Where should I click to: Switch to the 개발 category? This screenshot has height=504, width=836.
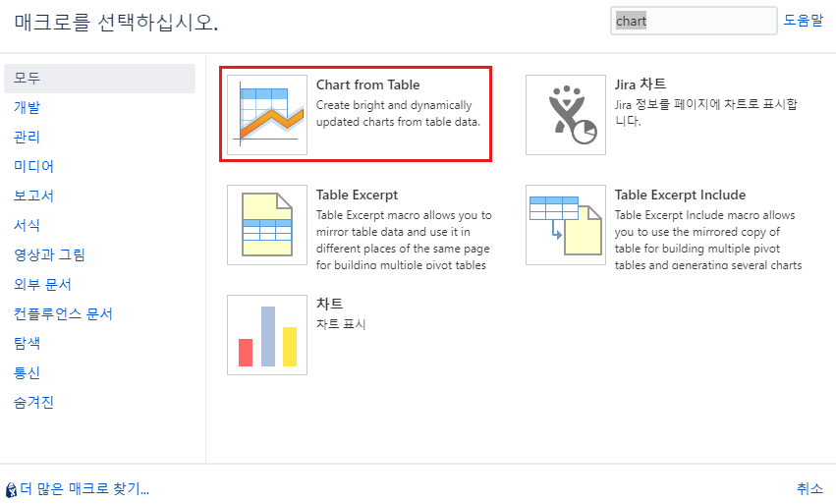click(28, 107)
